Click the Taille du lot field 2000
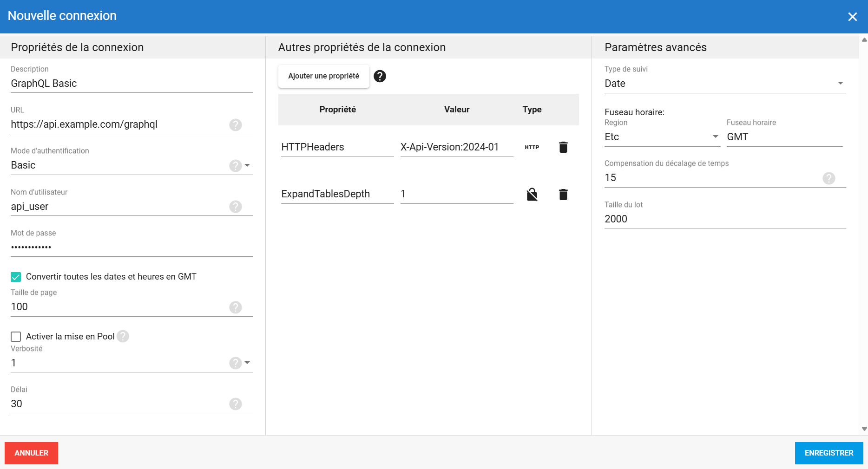This screenshot has width=868, height=469. click(725, 219)
